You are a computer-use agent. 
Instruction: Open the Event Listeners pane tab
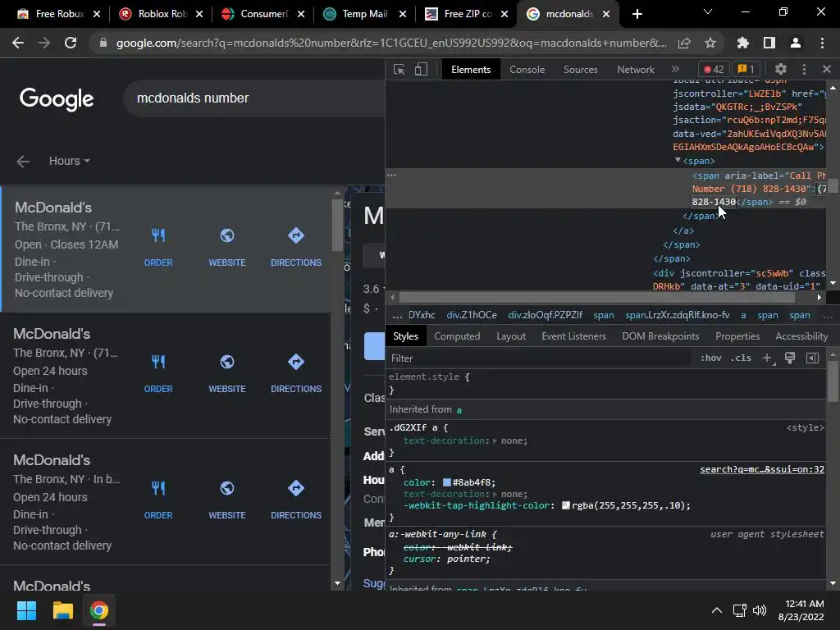point(573,336)
